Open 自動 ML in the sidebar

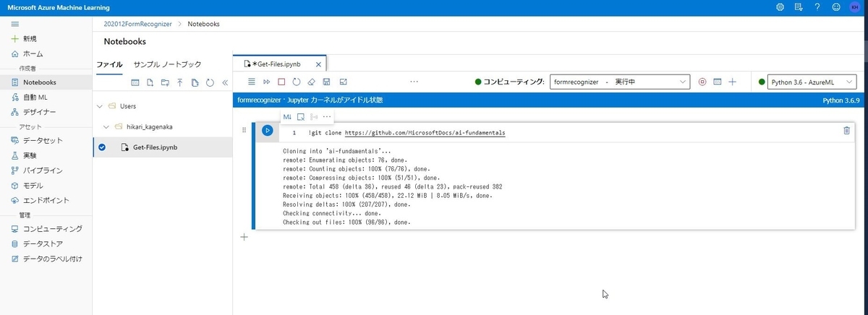point(46,97)
